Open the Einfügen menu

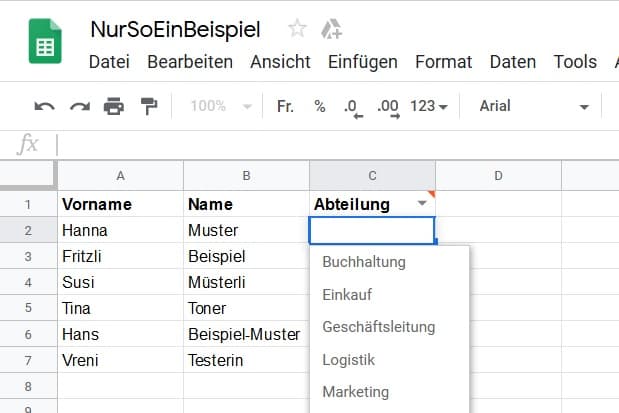click(x=362, y=62)
